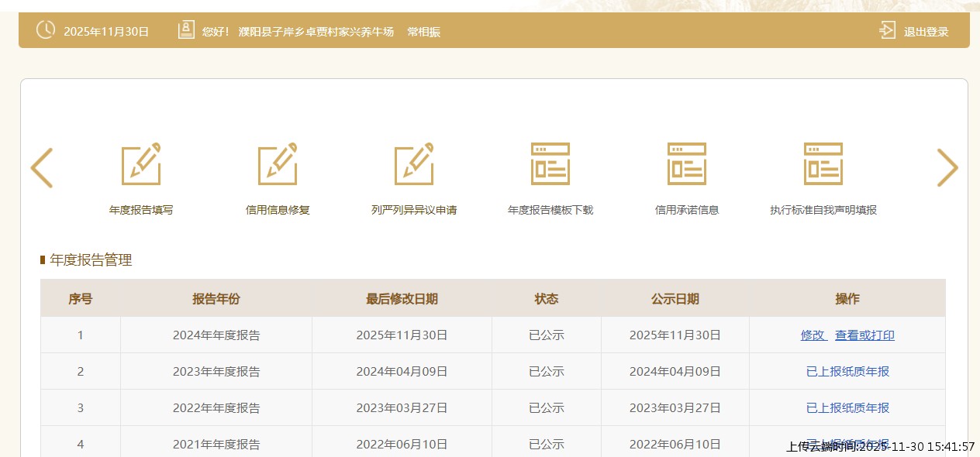Click the user profile badge icon

[x=186, y=31]
